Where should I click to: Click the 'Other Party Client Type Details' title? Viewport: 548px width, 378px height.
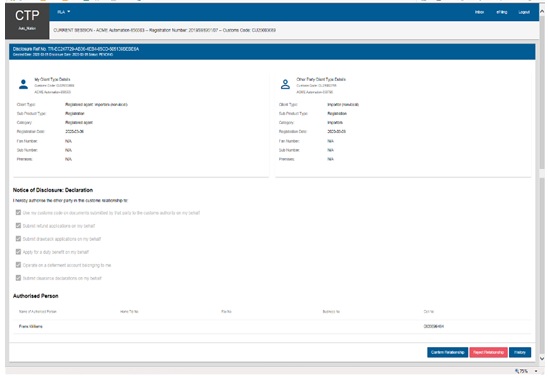click(x=321, y=79)
